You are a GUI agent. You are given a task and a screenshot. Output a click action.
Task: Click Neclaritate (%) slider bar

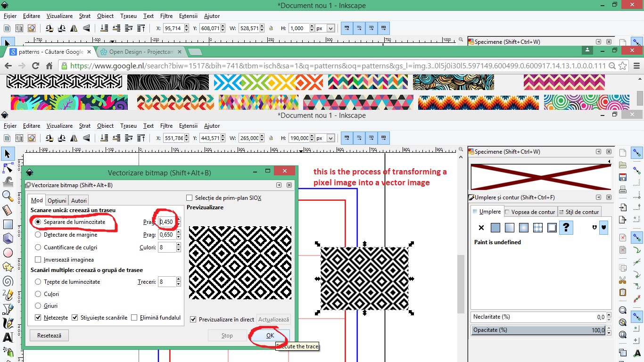click(538, 317)
